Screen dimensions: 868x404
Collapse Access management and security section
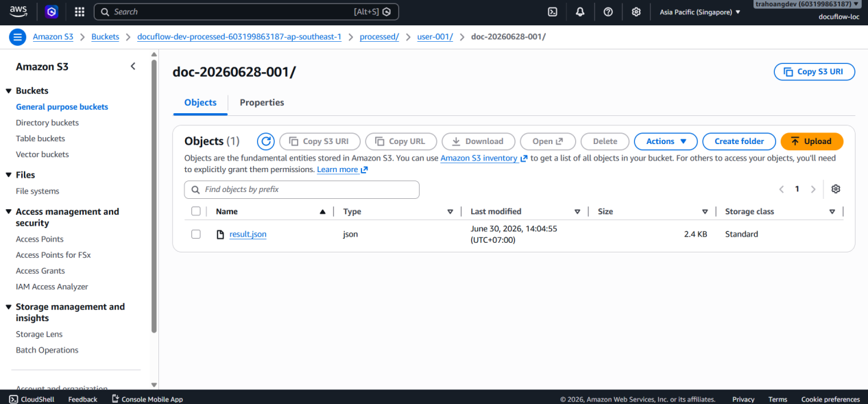click(9, 212)
